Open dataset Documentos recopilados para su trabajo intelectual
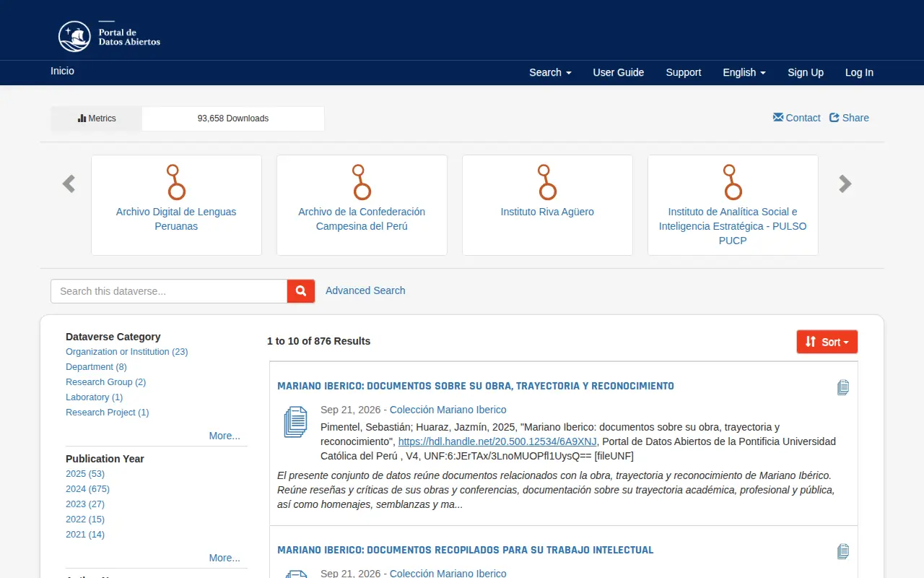 466,551
